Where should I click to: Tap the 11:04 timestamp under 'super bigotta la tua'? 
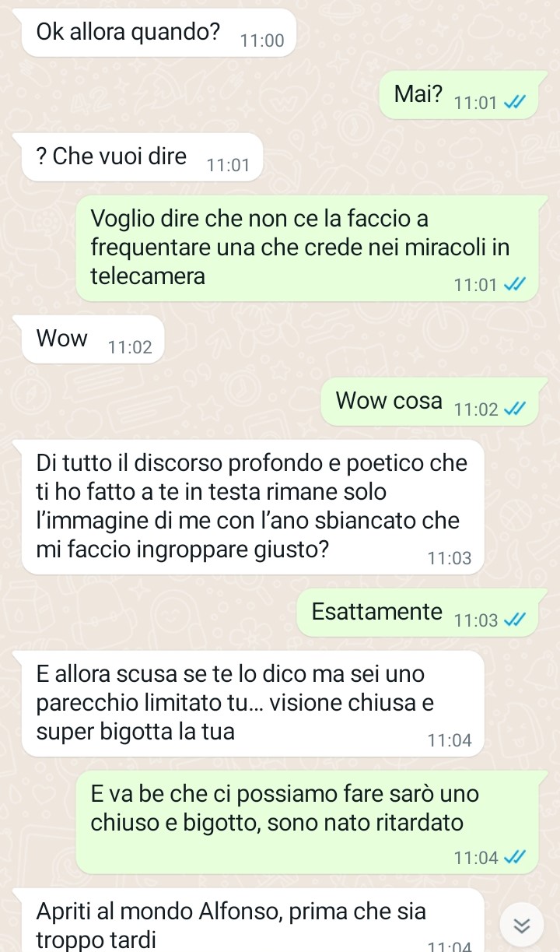tap(450, 740)
